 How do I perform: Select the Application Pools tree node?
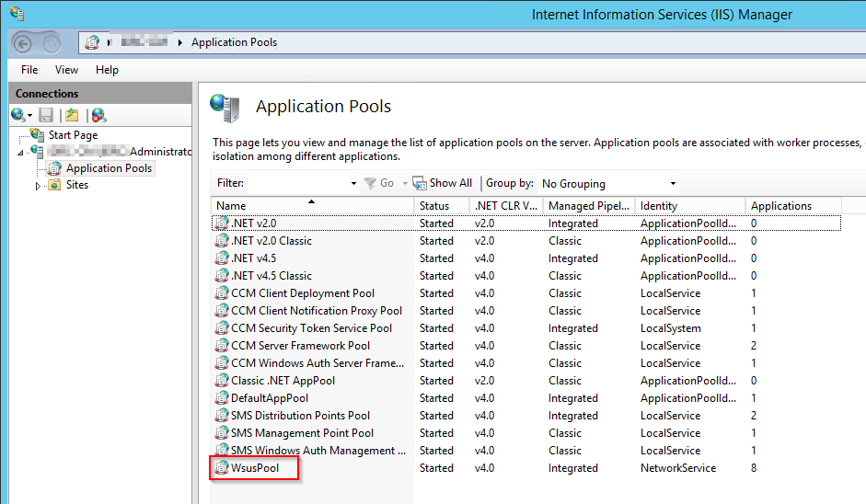[109, 168]
